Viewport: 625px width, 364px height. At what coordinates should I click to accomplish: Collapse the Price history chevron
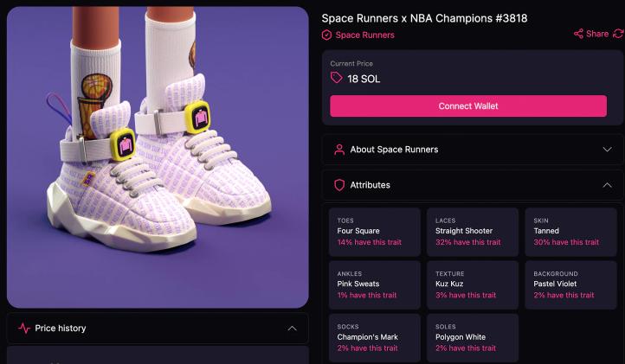click(293, 329)
